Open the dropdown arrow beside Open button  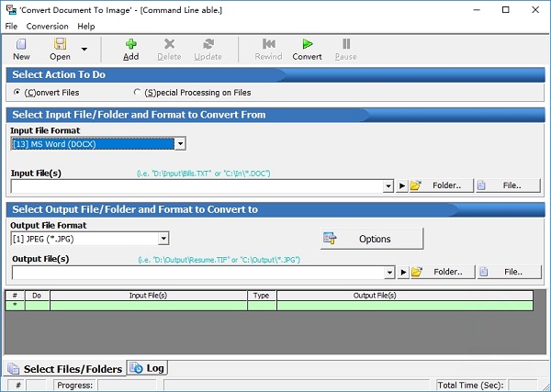[x=84, y=49]
